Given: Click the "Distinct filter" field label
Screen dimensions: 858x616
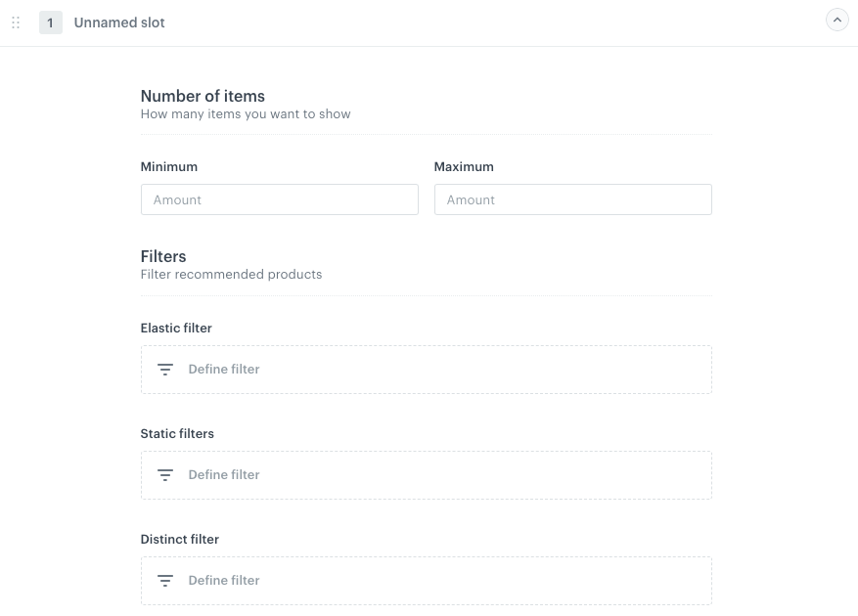Looking at the screenshot, I should 179,539.
